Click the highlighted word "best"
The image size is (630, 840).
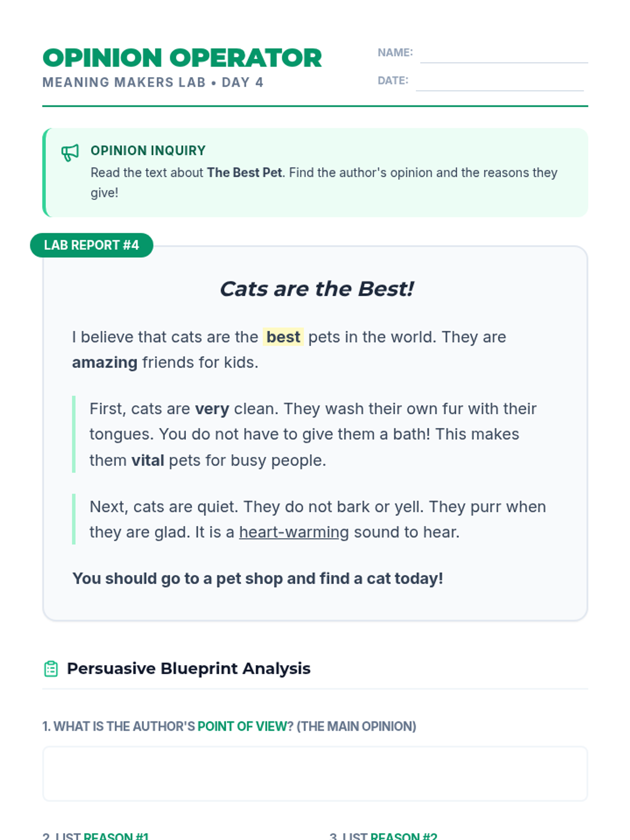click(283, 337)
